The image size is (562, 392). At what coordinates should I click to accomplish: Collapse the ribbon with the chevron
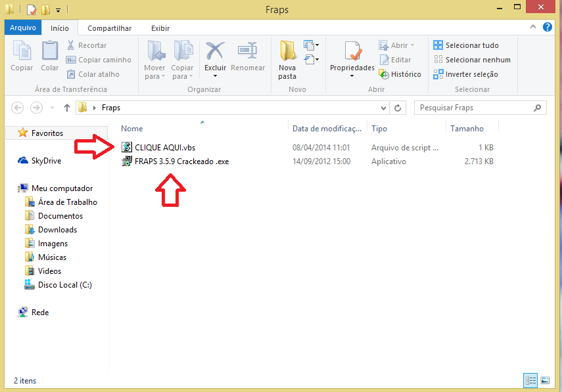coord(533,27)
